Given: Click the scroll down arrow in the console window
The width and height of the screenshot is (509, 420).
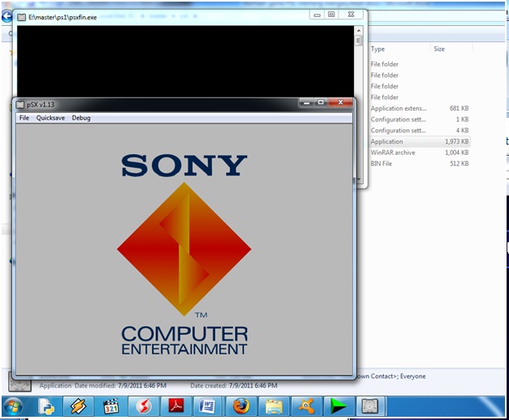Looking at the screenshot, I should 359,179.
